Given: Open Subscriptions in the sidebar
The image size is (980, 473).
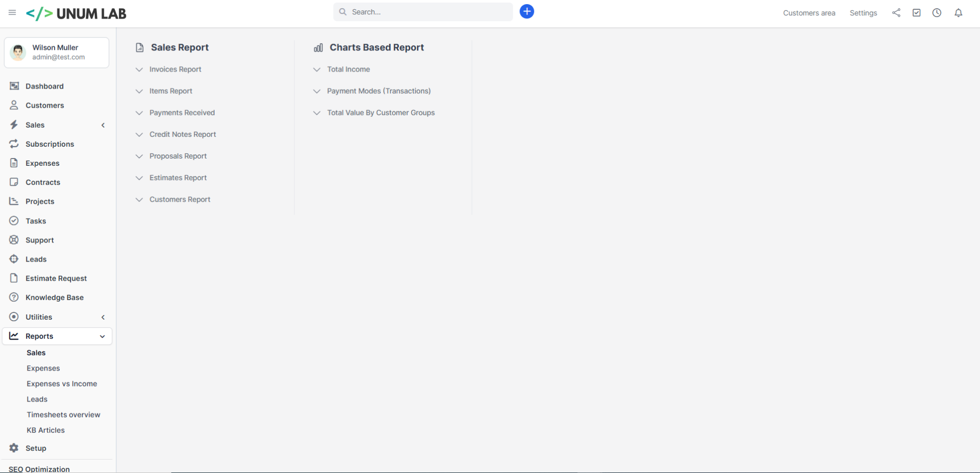Looking at the screenshot, I should pos(50,144).
